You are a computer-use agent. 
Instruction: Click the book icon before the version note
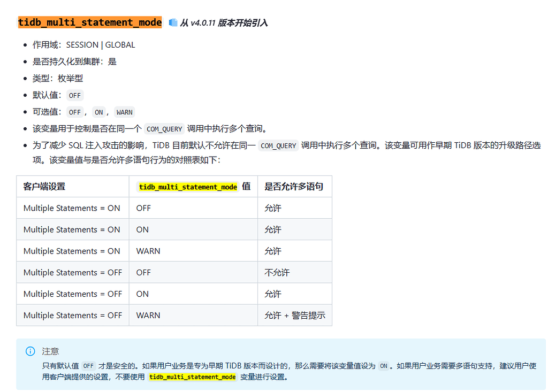pyautogui.click(x=172, y=22)
